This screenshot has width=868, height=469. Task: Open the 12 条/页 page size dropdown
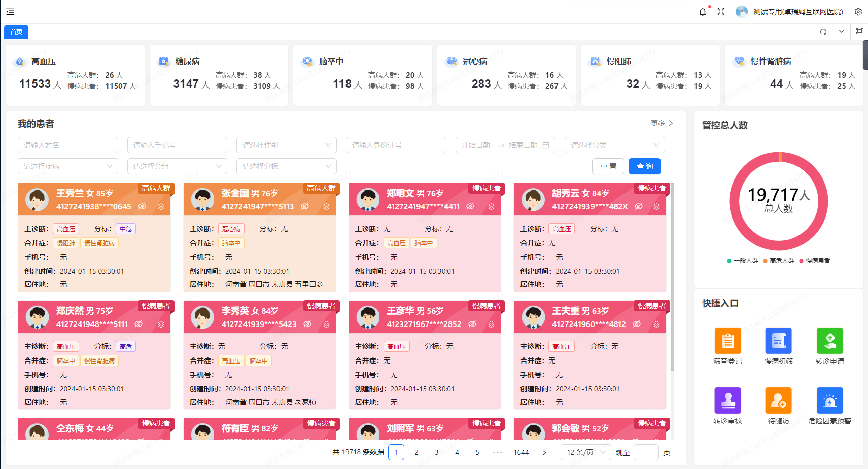click(x=586, y=452)
